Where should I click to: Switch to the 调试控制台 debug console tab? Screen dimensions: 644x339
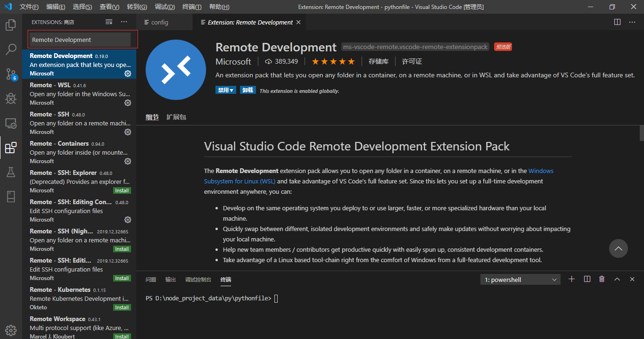coord(198,280)
